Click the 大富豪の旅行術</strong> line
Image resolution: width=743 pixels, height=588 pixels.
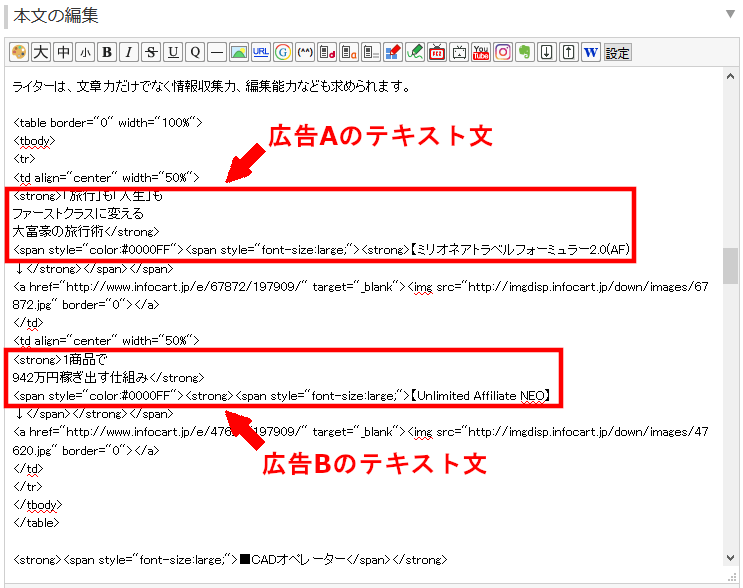(x=86, y=232)
